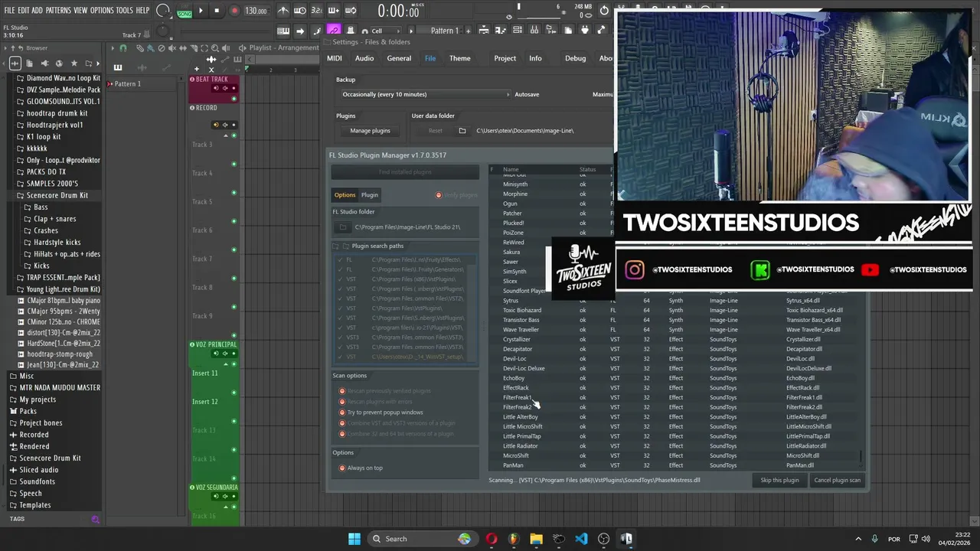This screenshot has height=551, width=980.
Task: Switch to the MIDI settings tab
Action: 335,58
